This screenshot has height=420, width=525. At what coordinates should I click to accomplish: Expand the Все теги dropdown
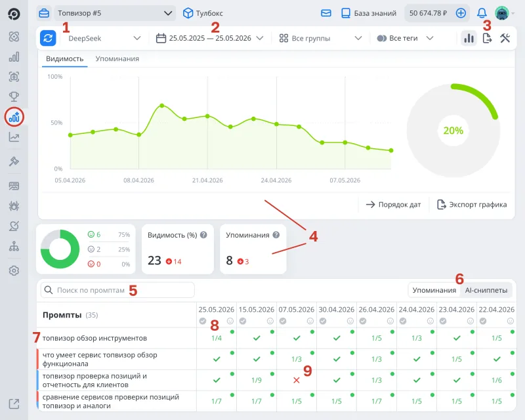(x=405, y=38)
